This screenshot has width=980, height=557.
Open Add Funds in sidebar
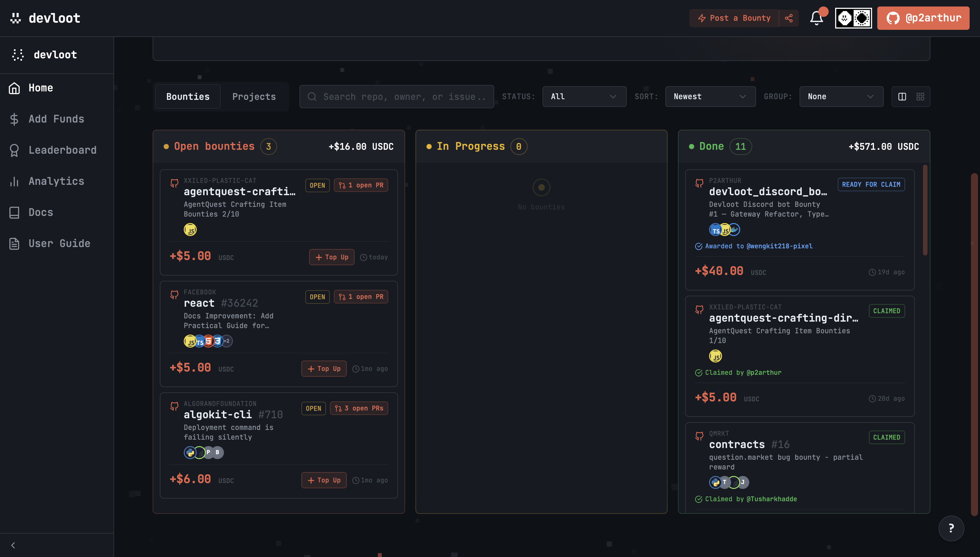click(57, 119)
